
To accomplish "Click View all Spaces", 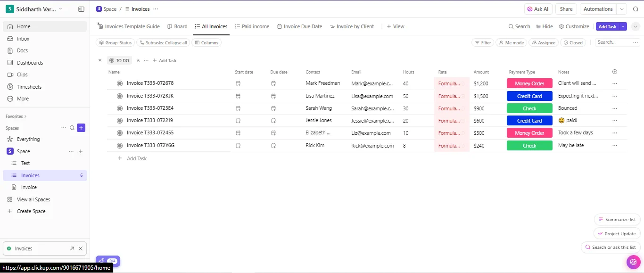I will pos(45,199).
